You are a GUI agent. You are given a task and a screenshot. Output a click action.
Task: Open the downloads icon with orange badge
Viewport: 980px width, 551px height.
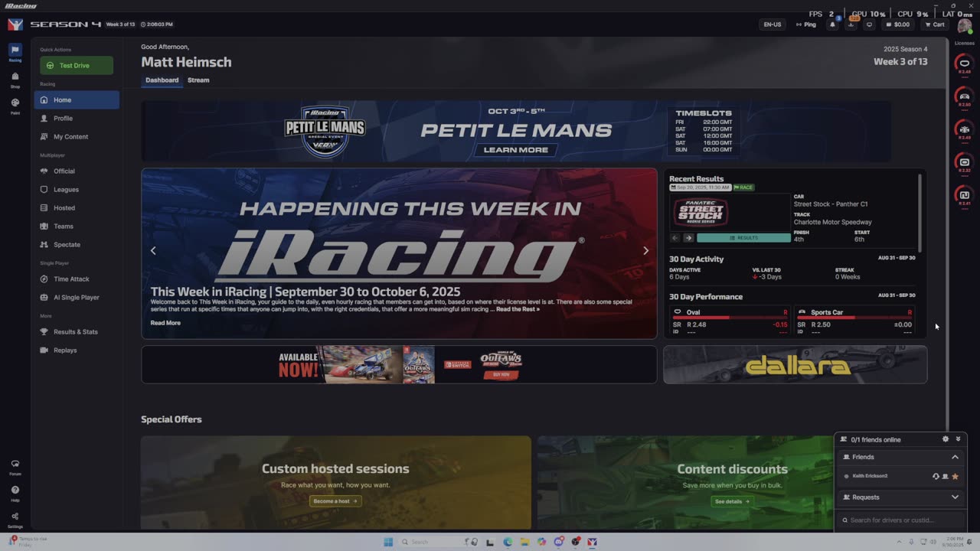point(851,24)
